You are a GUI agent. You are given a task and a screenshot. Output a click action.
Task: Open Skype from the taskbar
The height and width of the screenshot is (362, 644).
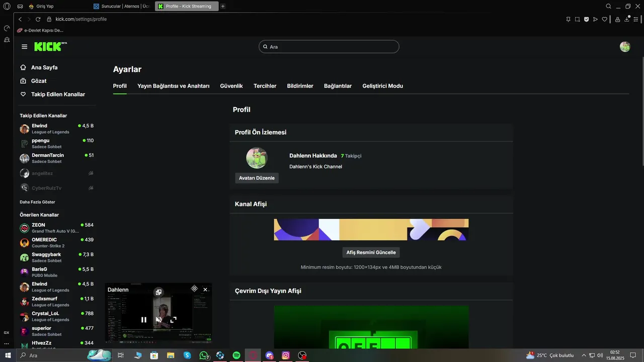[187, 355]
